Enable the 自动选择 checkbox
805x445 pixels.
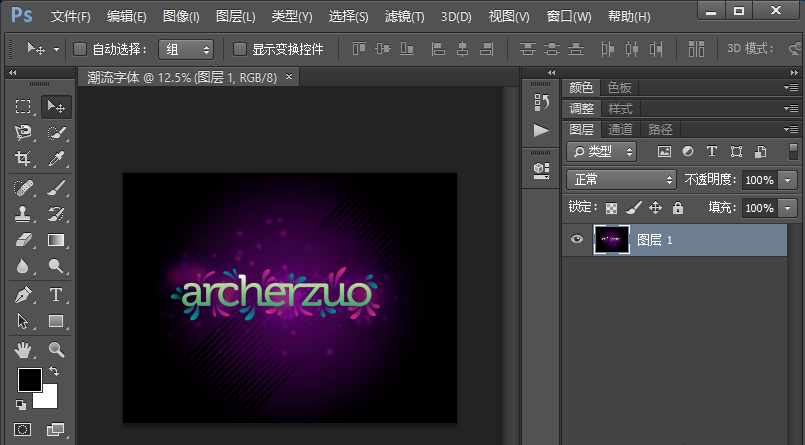(81, 49)
